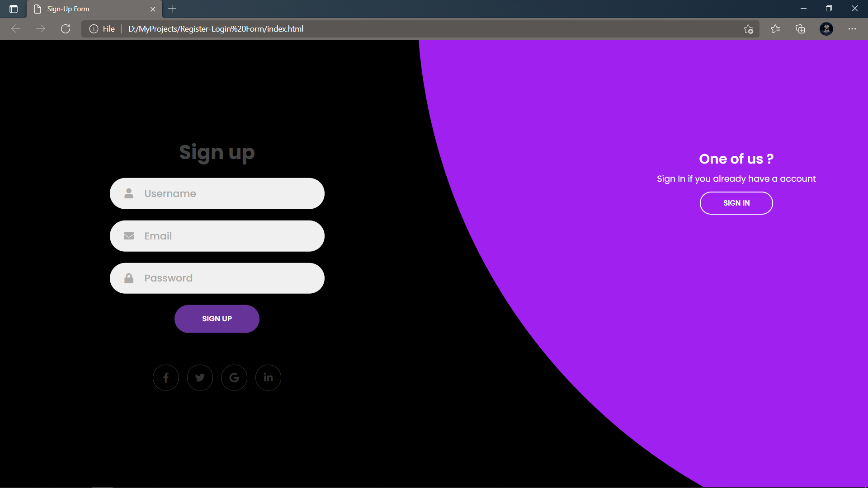The image size is (868, 488).
Task: Add this page to favorites with the star icon
Action: click(748, 29)
